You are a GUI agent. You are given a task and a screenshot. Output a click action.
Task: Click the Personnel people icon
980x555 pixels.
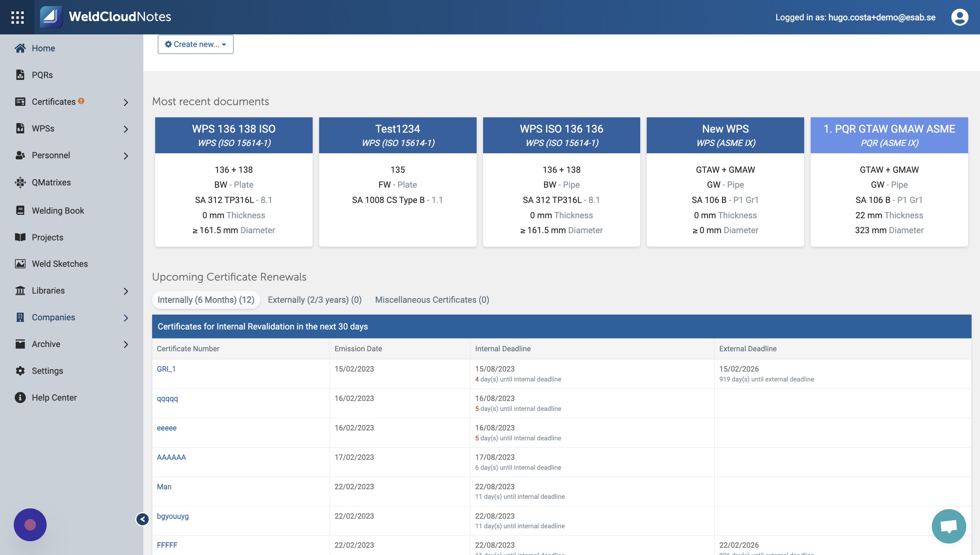coord(20,155)
